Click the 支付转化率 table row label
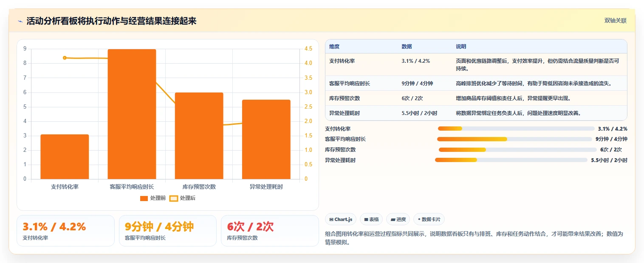The height and width of the screenshot is (263, 644). [x=342, y=61]
